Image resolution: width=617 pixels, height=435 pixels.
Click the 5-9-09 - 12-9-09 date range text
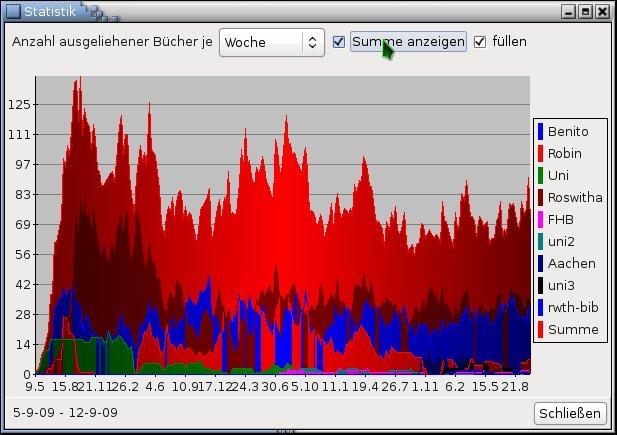(65, 413)
